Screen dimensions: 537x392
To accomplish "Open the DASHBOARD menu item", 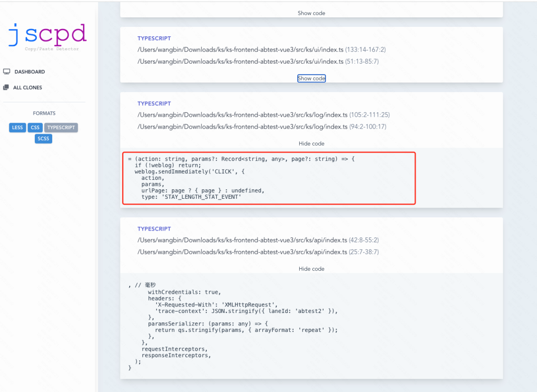I will click(29, 72).
